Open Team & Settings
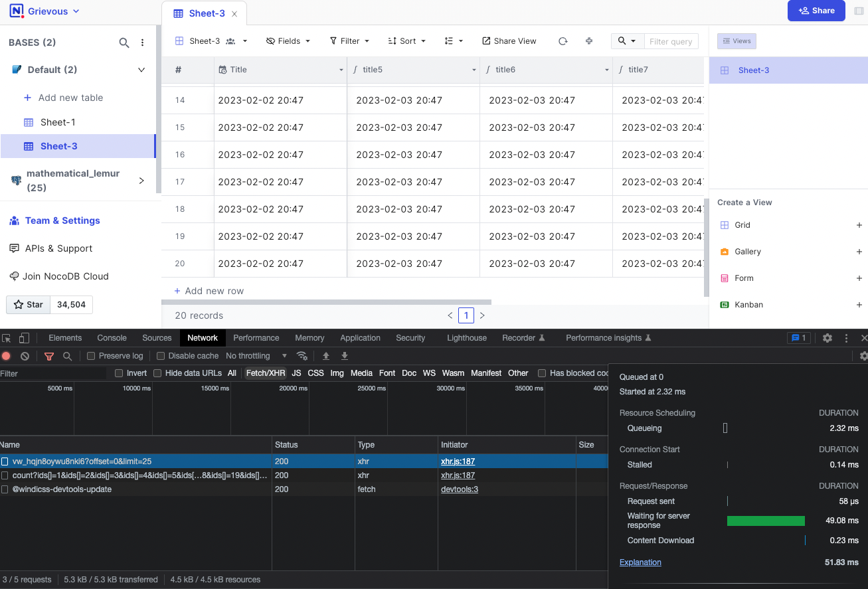The image size is (868, 589). click(54, 220)
